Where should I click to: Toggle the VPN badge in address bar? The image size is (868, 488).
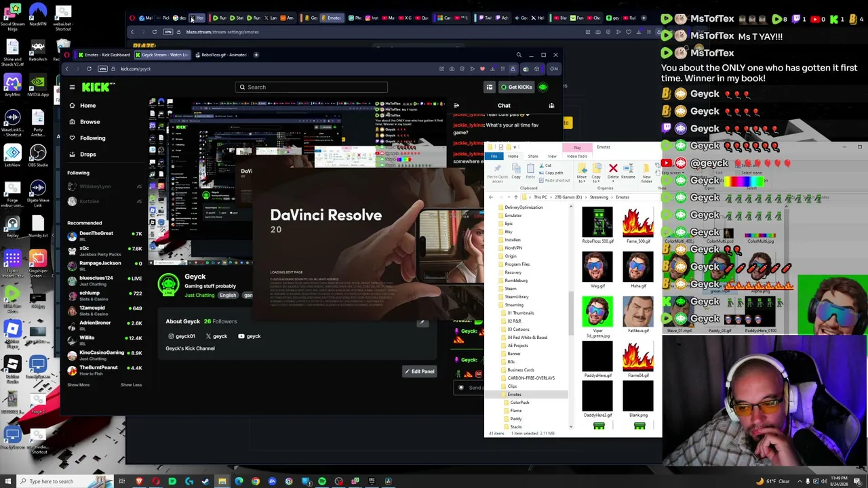tap(103, 68)
